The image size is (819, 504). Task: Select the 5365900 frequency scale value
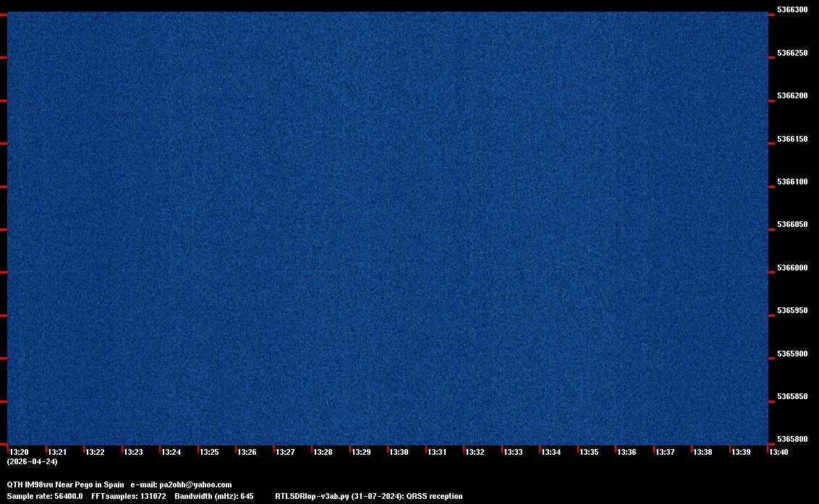(x=792, y=354)
